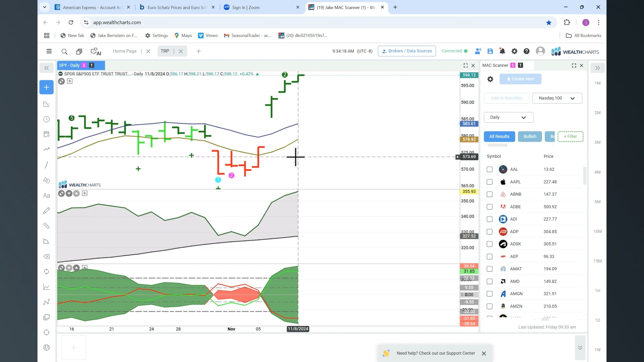Maximize the MAC Scanner panel
Screen dimensions: 644x362
(x=574, y=65)
